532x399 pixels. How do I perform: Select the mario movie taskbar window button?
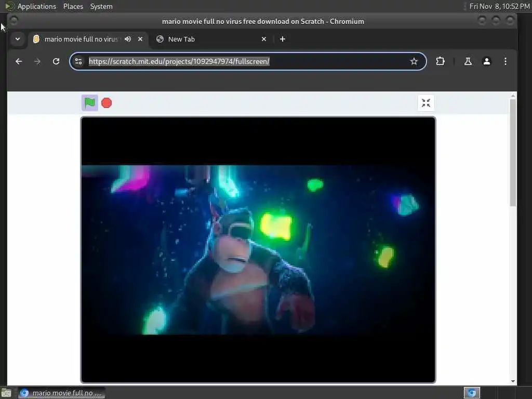(x=61, y=393)
